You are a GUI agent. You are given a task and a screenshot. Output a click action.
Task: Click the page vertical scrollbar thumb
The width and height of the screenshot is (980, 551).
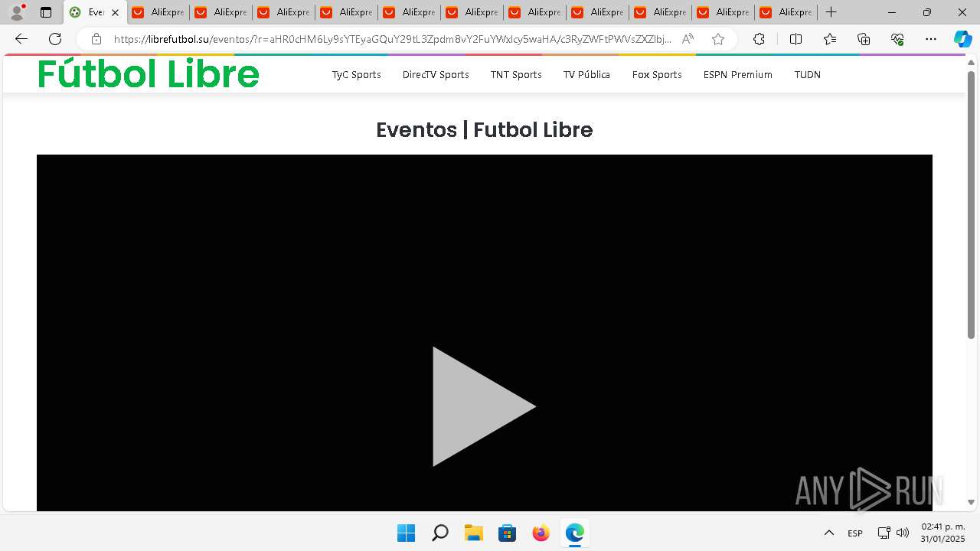click(x=971, y=204)
